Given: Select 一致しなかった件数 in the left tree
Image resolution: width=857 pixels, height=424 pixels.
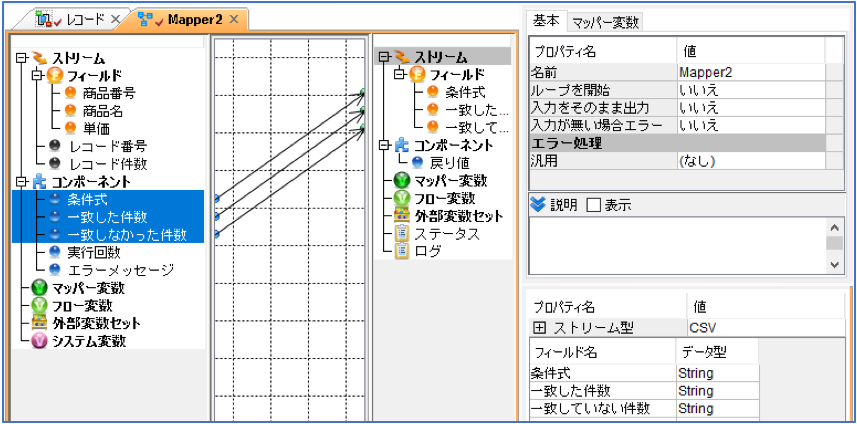Looking at the screenshot, I should click(x=127, y=234).
